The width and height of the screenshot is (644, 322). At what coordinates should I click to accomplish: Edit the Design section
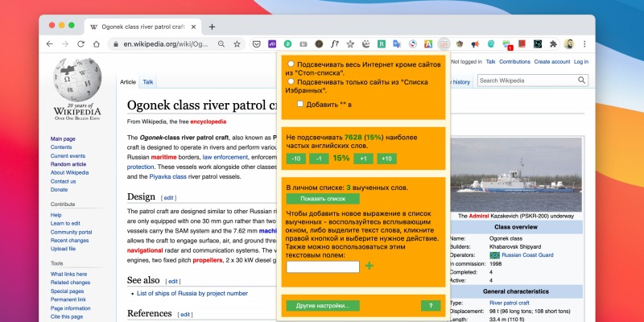point(168,197)
